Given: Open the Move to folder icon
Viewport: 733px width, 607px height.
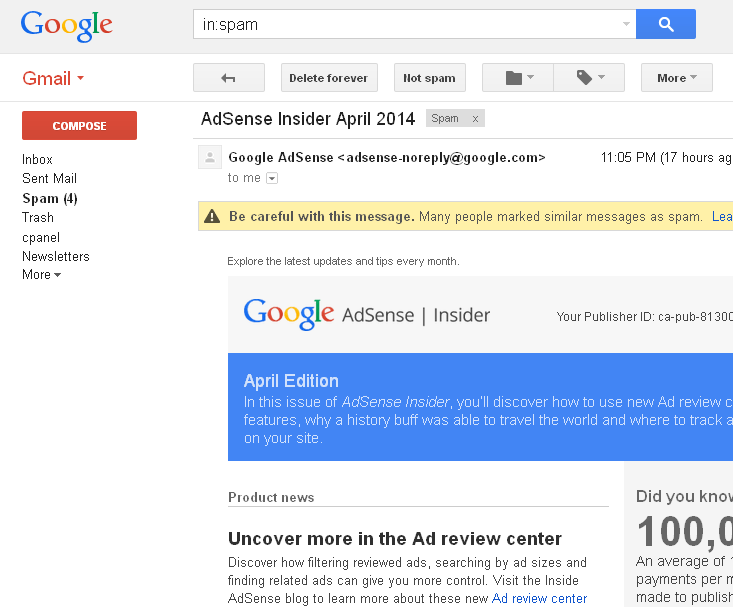Looking at the screenshot, I should click(518, 78).
